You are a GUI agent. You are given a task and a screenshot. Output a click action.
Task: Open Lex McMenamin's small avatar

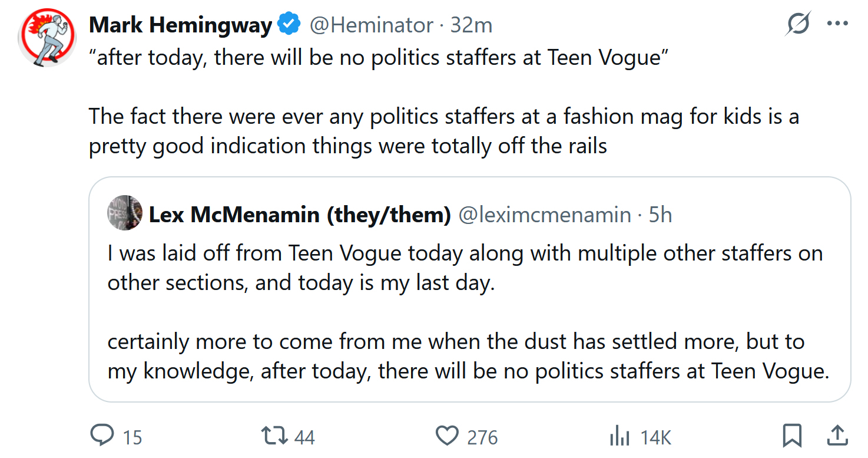tap(125, 213)
